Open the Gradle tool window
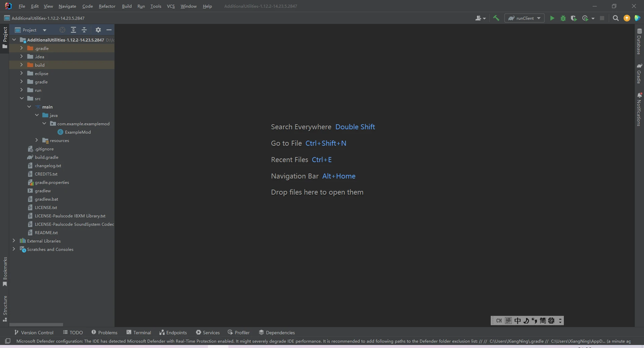644x348 pixels. coord(639,73)
